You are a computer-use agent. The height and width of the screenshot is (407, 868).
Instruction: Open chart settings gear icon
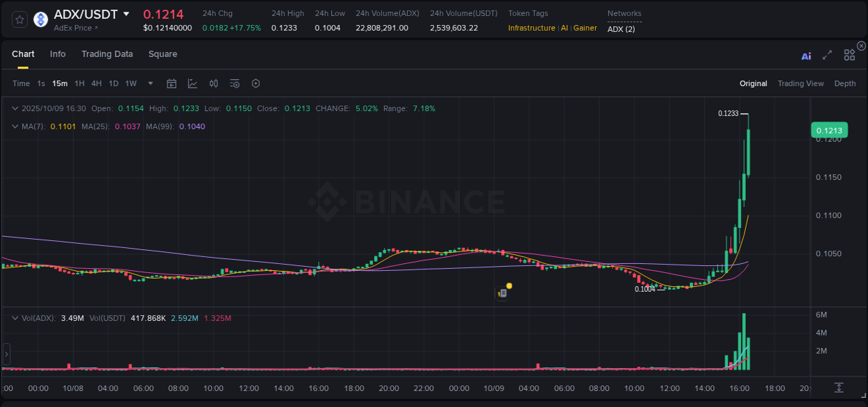pos(256,83)
